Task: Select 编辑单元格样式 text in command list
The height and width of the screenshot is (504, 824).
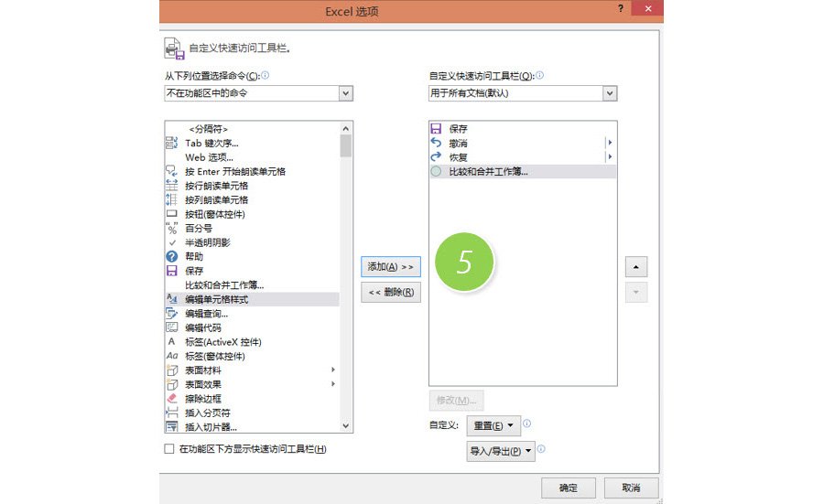Action: (x=216, y=299)
